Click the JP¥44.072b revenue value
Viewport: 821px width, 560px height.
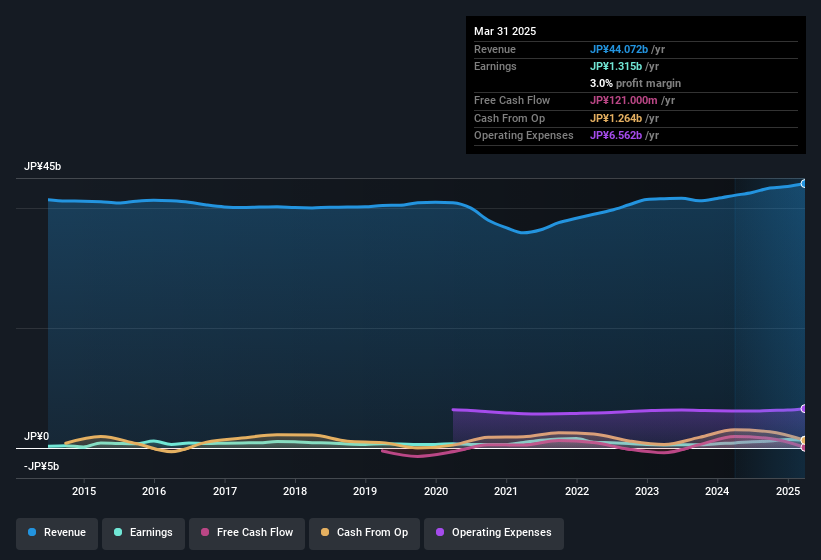[x=619, y=49]
